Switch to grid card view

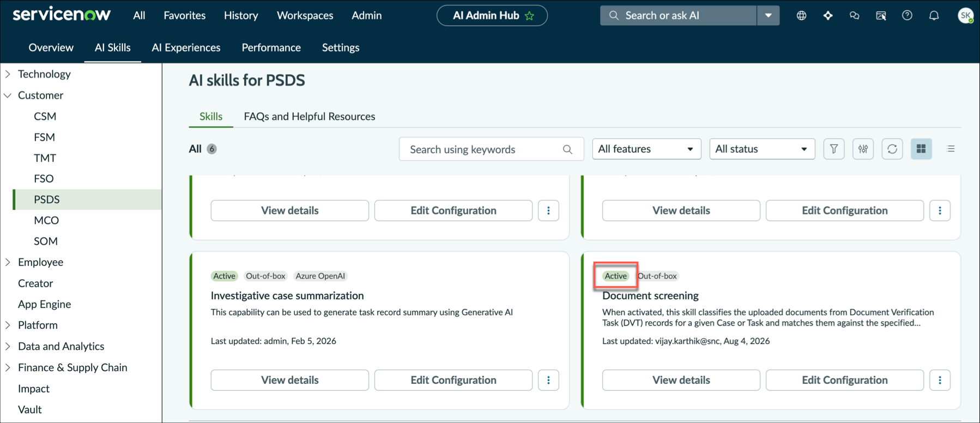tap(921, 149)
